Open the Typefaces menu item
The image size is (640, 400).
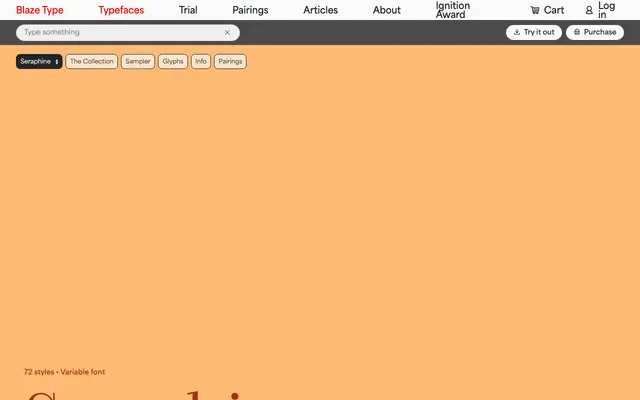(121, 10)
